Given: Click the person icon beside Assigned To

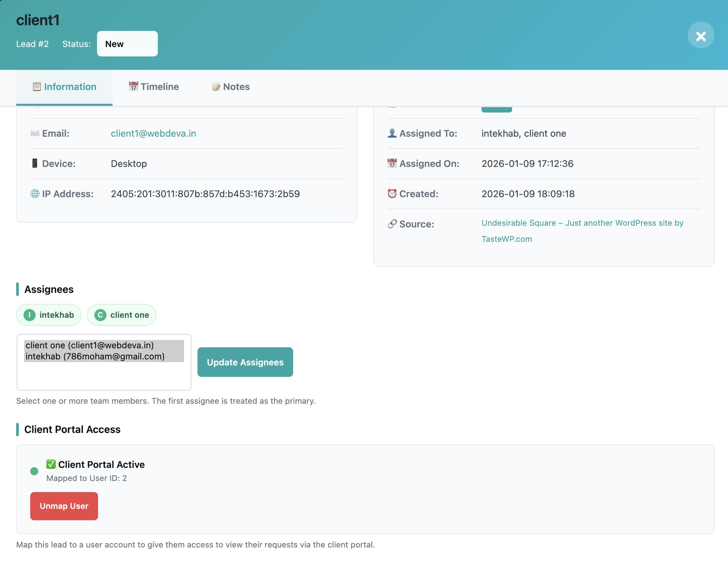Looking at the screenshot, I should [x=392, y=133].
